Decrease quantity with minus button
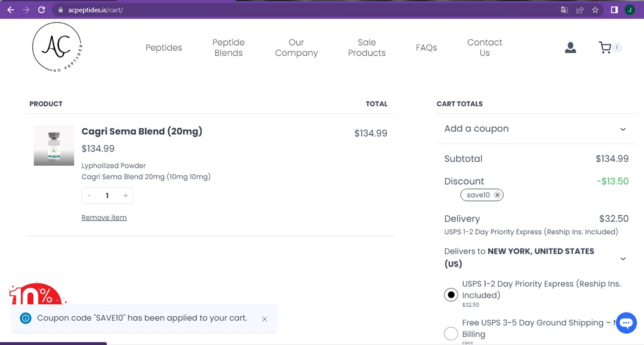Viewport: 644px width, 345px height. [x=89, y=196]
